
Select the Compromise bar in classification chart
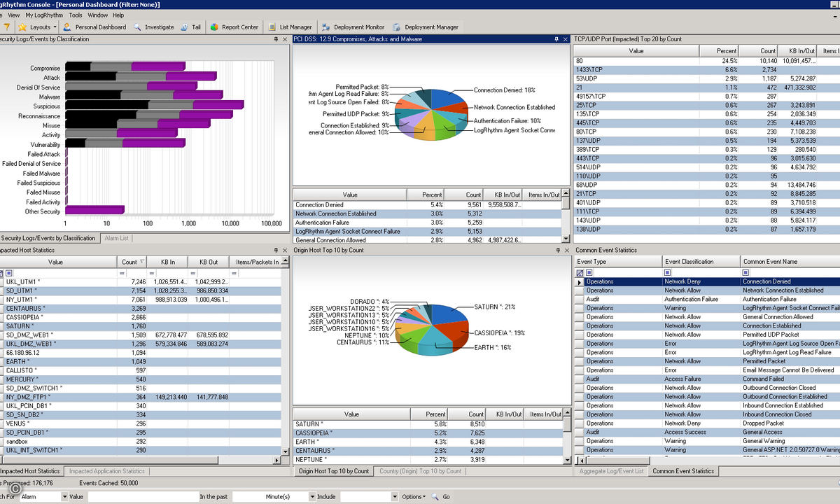pyautogui.click(x=125, y=67)
